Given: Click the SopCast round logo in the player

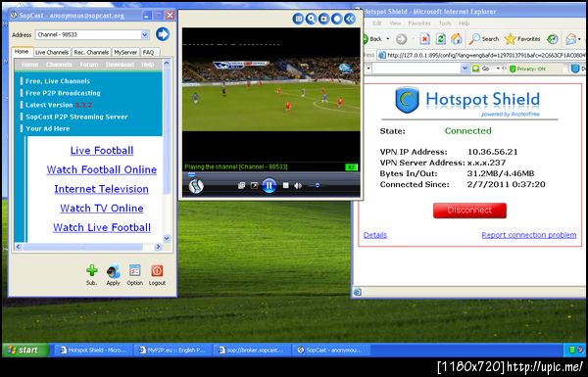Looking at the screenshot, I should 196,186.
